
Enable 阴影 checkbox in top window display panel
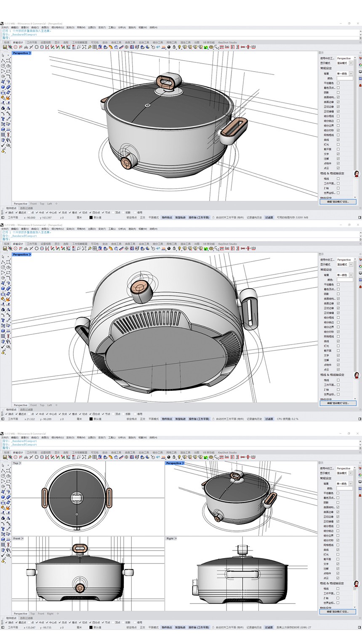click(338, 93)
